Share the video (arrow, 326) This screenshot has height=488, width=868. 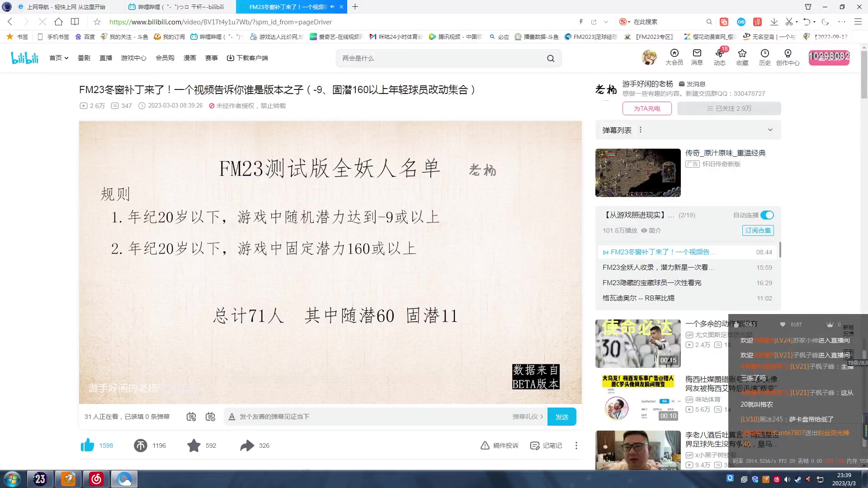pos(247,446)
